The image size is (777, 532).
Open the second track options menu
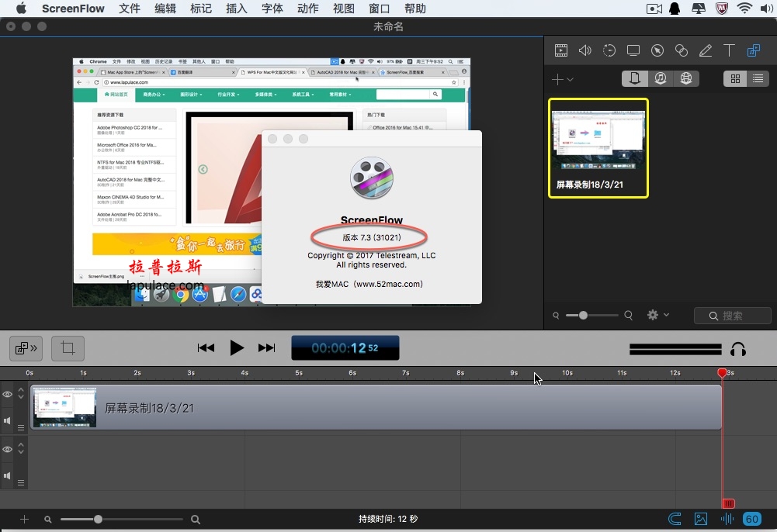click(x=21, y=482)
